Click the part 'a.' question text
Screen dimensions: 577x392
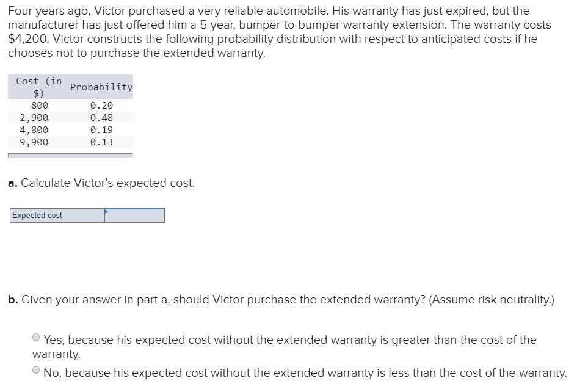point(101,183)
